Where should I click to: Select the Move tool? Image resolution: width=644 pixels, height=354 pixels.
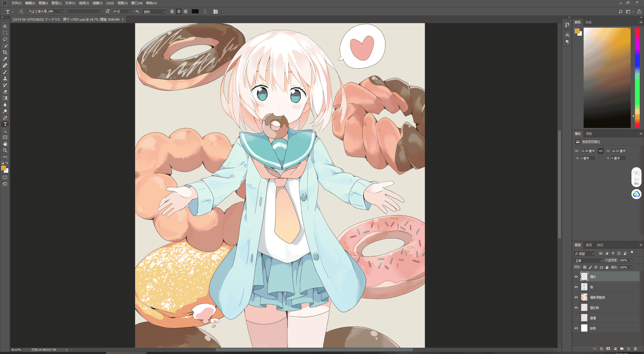pos(5,26)
